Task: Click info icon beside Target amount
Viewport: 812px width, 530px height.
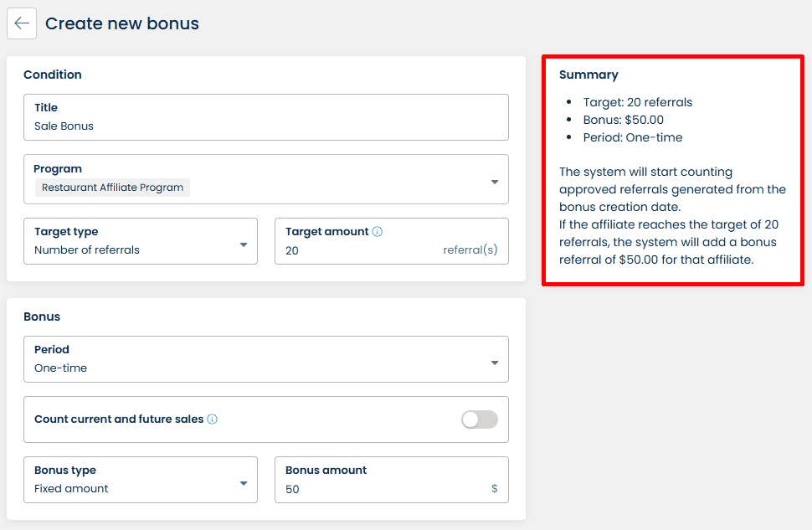Action: [377, 232]
